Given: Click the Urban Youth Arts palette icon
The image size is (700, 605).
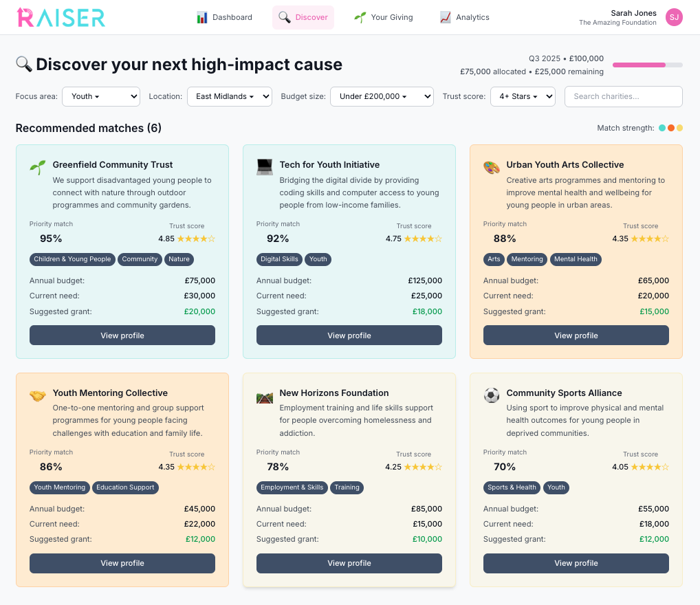Looking at the screenshot, I should pyautogui.click(x=492, y=168).
